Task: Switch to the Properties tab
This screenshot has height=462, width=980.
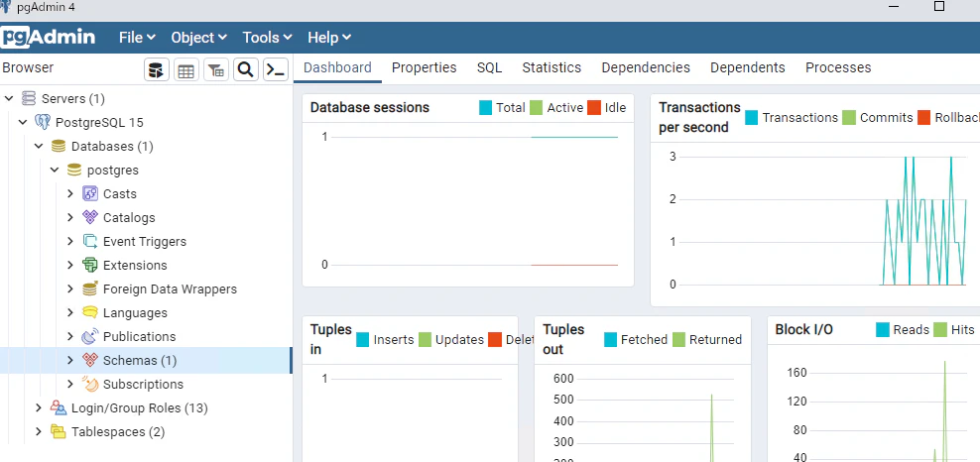Action: tap(425, 67)
